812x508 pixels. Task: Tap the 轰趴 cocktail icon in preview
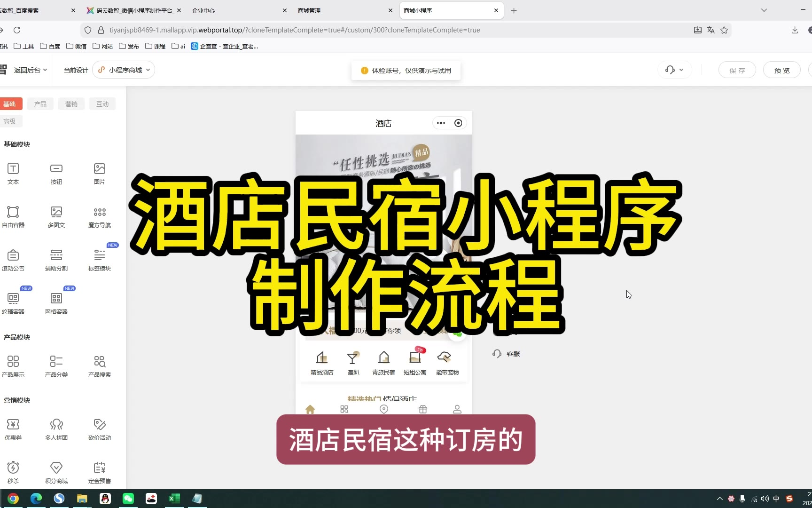pos(353,363)
